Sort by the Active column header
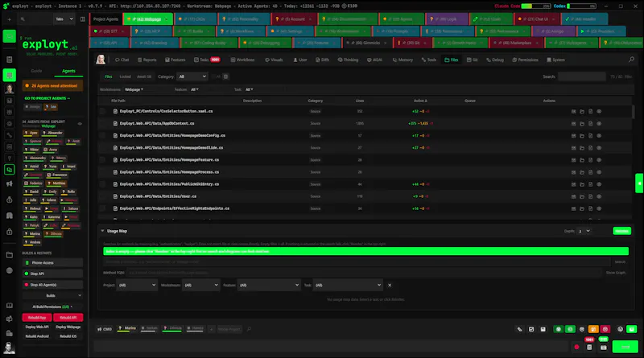 click(x=420, y=101)
